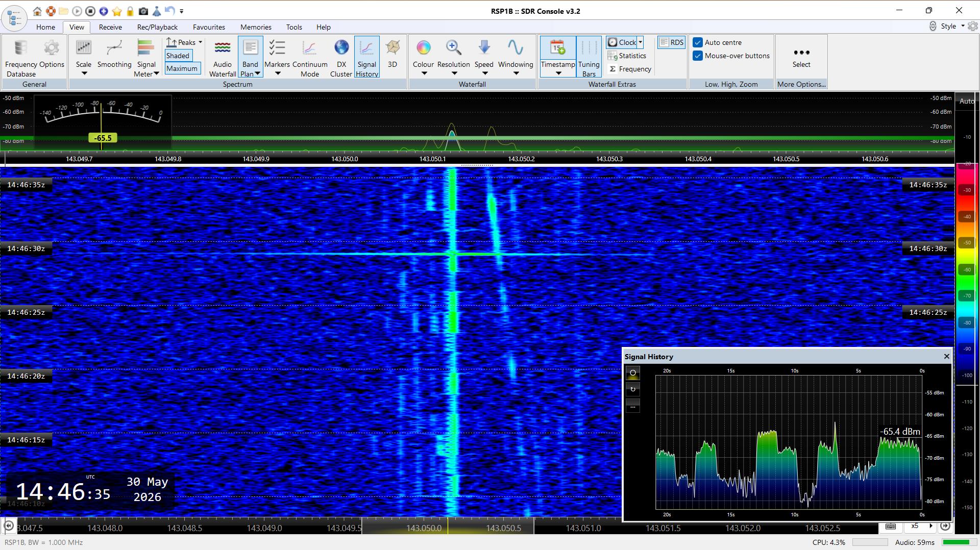Uncheck the Auto centre checkbox
This screenshot has width=980, height=550.
(x=698, y=42)
